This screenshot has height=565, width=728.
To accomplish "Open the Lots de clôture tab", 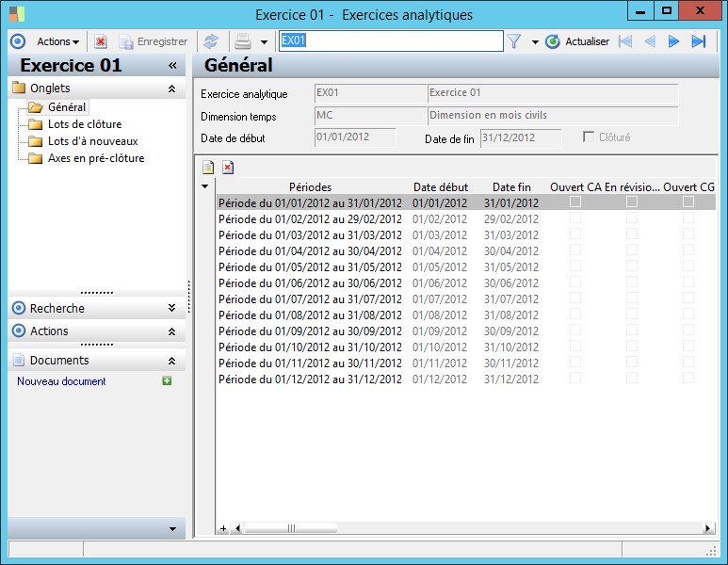I will [85, 124].
